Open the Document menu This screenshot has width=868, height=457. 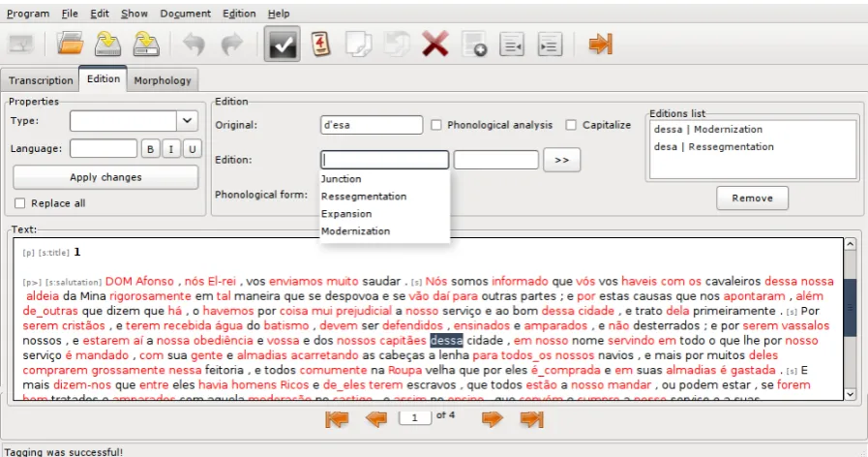pyautogui.click(x=186, y=14)
